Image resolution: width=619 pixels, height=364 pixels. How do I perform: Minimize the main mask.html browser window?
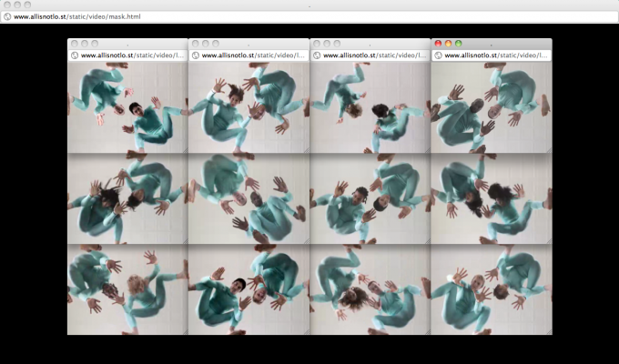(16, 5)
